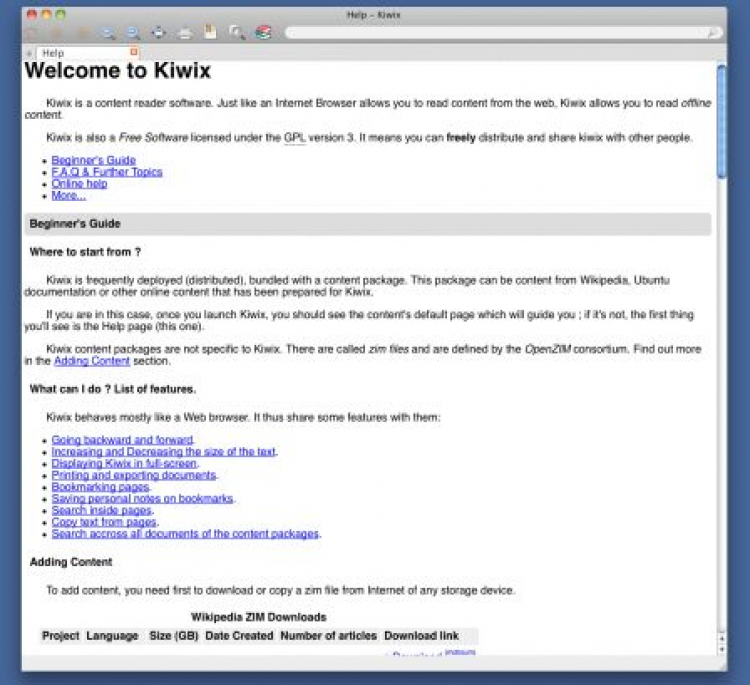Open Printing and exporting documents link
Image resolution: width=750 pixels, height=685 pixels.
pos(134,475)
